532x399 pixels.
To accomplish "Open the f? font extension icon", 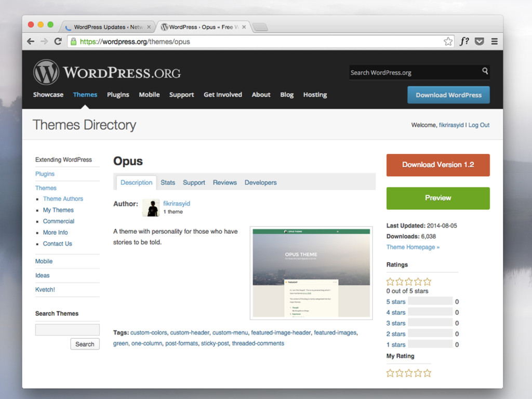I will pyautogui.click(x=464, y=42).
